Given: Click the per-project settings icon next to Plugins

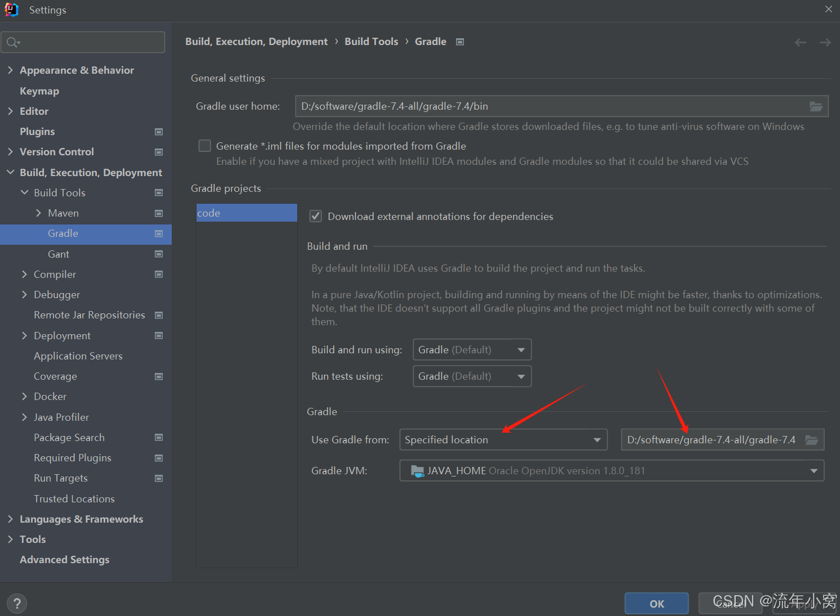Looking at the screenshot, I should pyautogui.click(x=158, y=131).
